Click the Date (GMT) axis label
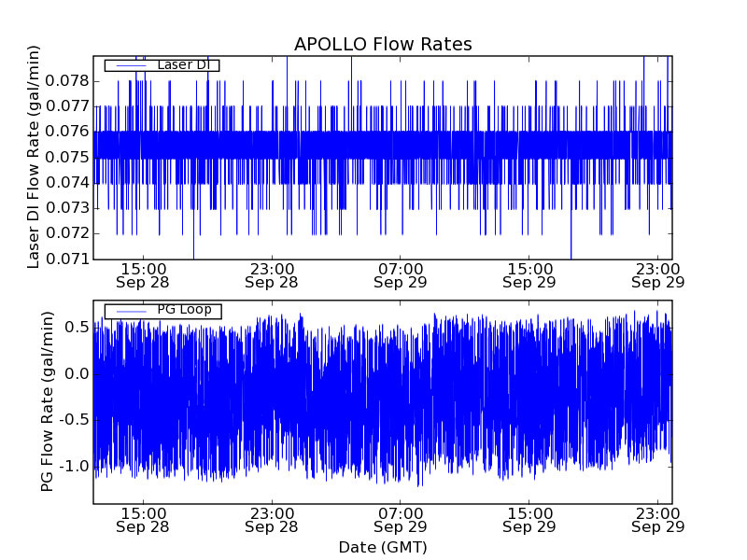The width and height of the screenshot is (747, 560). (x=383, y=547)
